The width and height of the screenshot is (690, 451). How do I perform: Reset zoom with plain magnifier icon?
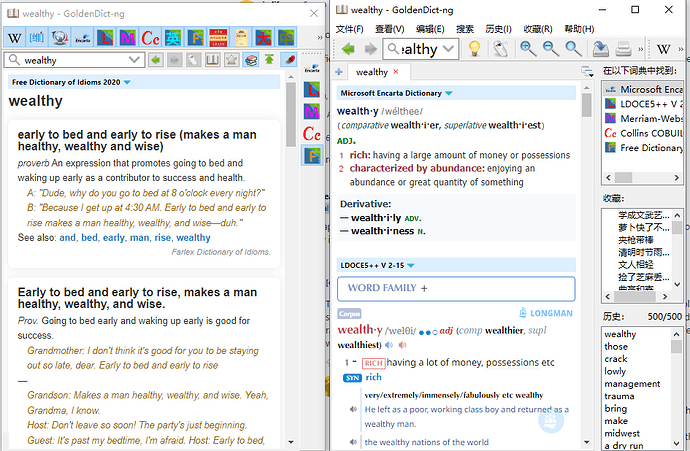tap(573, 48)
